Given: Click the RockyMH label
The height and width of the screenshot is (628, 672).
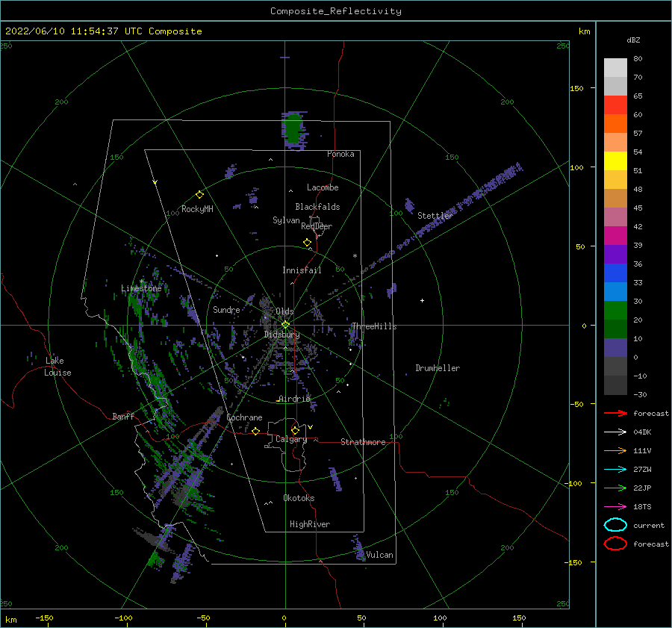Looking at the screenshot, I should 197,209.
